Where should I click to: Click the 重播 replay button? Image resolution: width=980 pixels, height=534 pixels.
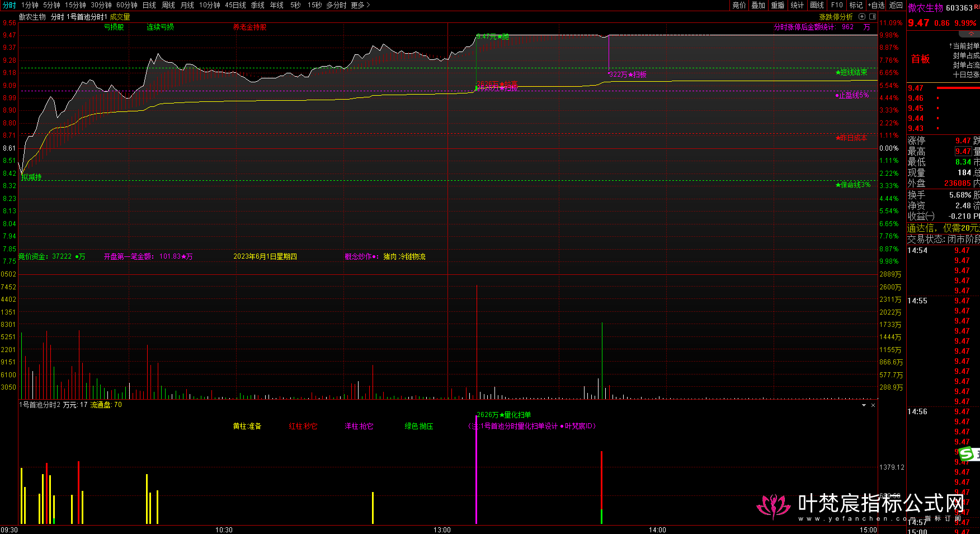(x=778, y=5)
